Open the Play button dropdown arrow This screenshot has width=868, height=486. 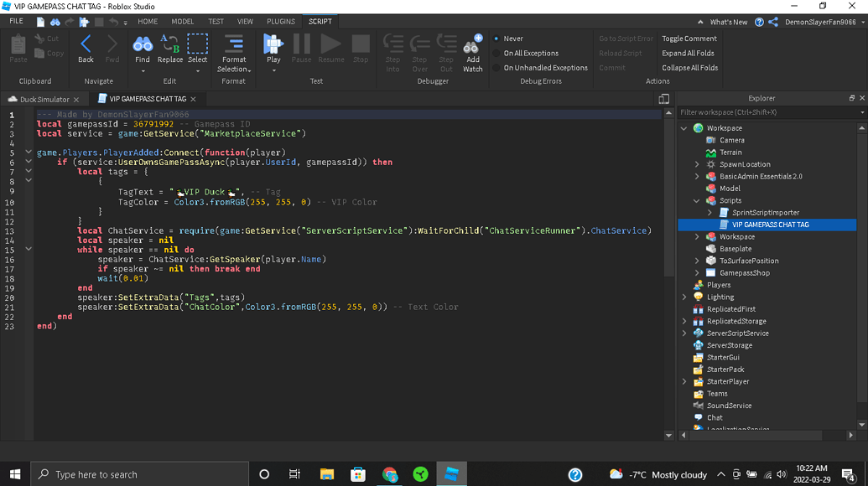(x=273, y=70)
